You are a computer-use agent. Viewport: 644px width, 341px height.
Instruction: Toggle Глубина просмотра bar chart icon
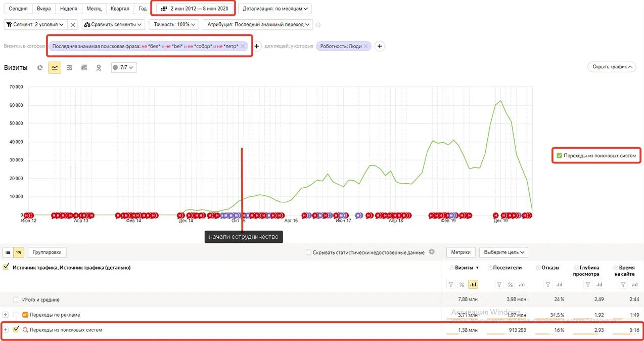(600, 285)
